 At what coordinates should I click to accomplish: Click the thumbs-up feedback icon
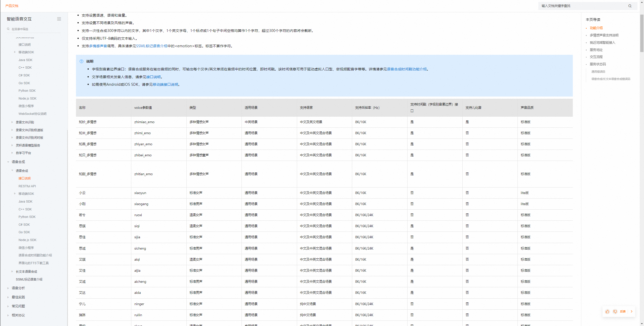pos(607,311)
